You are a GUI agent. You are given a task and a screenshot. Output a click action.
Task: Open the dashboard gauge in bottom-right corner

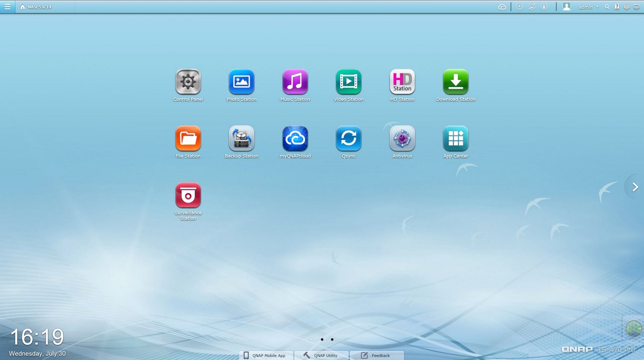634,328
